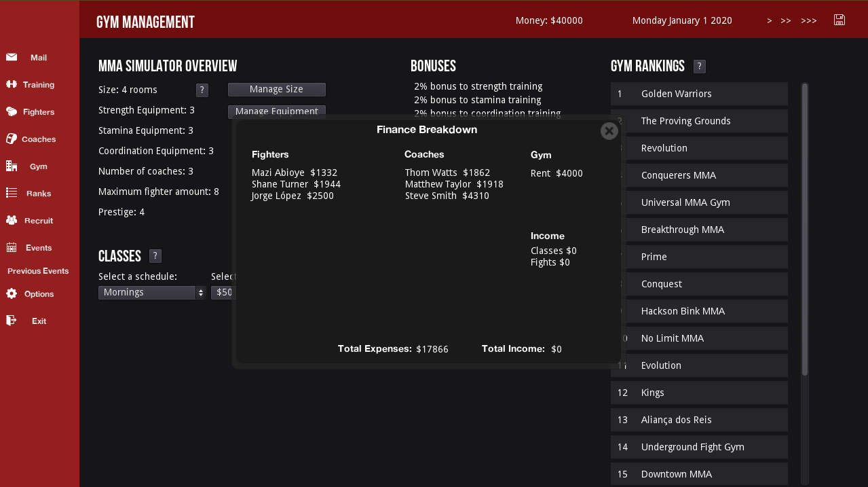The image size is (868, 487).
Task: Click the Mail envelope icon in sidebar
Action: (x=12, y=58)
